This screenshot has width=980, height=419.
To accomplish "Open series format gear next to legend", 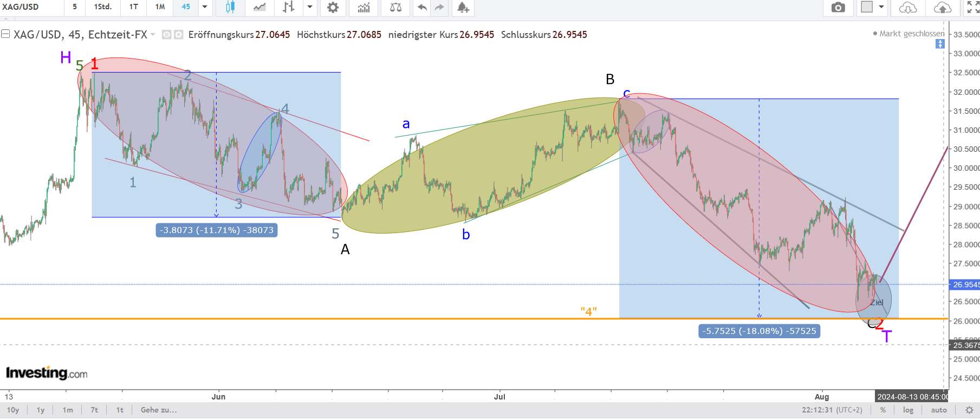I will pos(178,35).
